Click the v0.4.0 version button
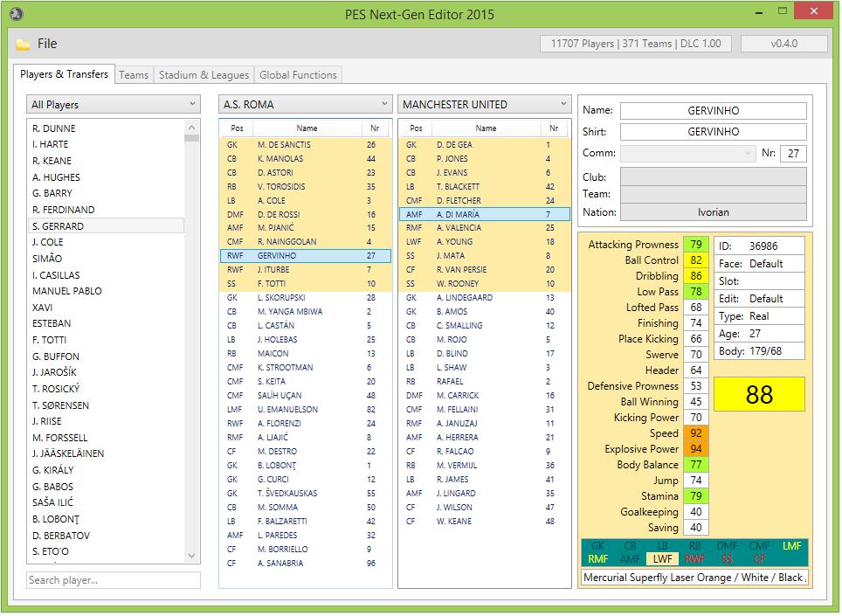The image size is (842, 616). (784, 44)
